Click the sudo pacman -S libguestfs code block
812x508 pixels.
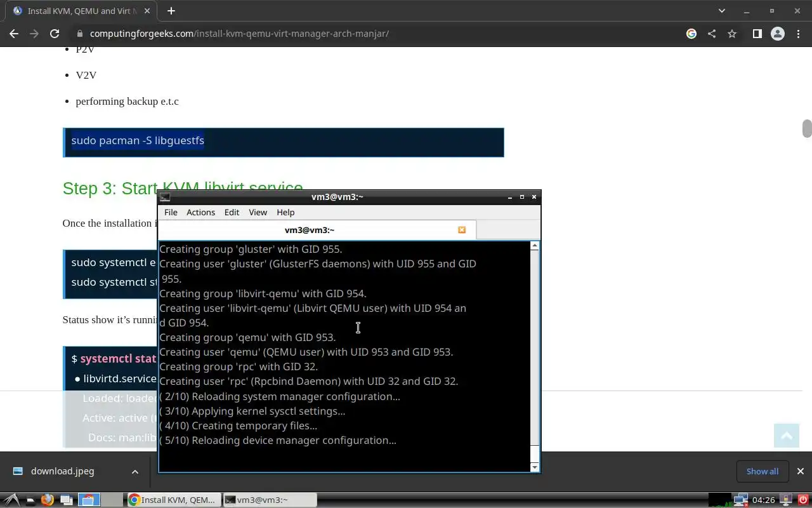pyautogui.click(x=284, y=142)
